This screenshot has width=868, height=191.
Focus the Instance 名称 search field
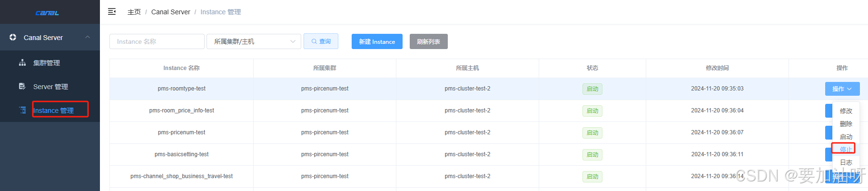[x=157, y=41]
